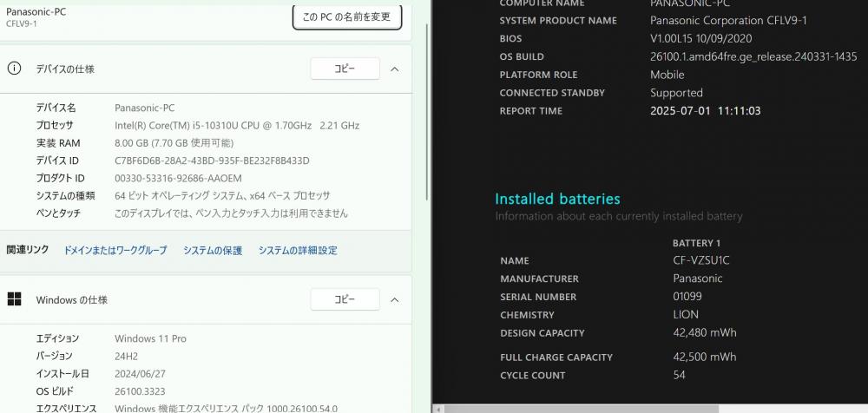Viewport: 868px width, 413px height.
Task: Click the left arrow of horizontal scrollbar
Action: click(437, 410)
